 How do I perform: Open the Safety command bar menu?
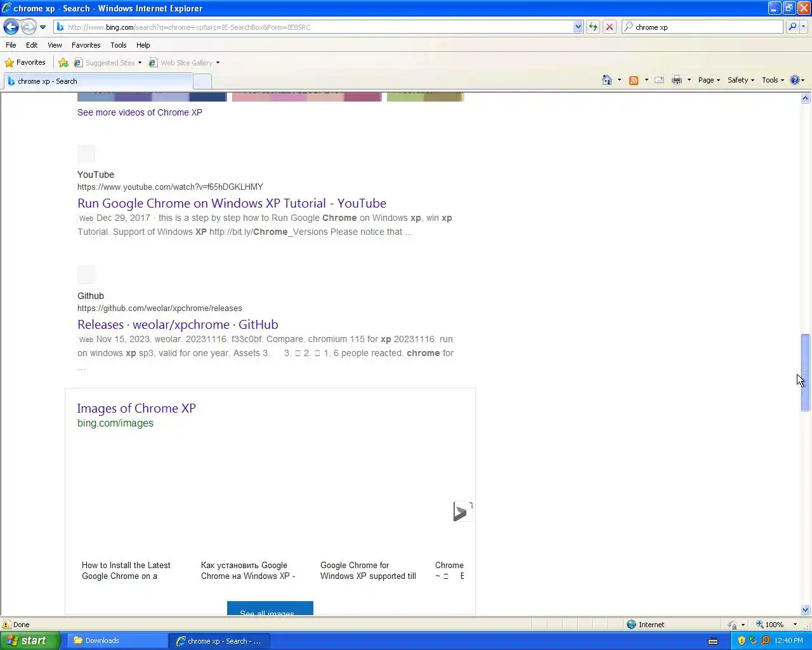pyautogui.click(x=740, y=80)
